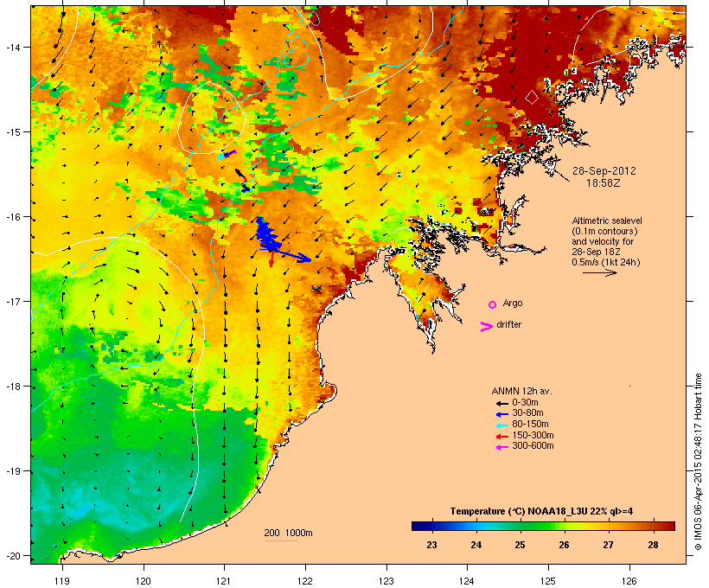The width and height of the screenshot is (709, 588).
Task: Click the latitude axis label -14
Action: point(12,48)
